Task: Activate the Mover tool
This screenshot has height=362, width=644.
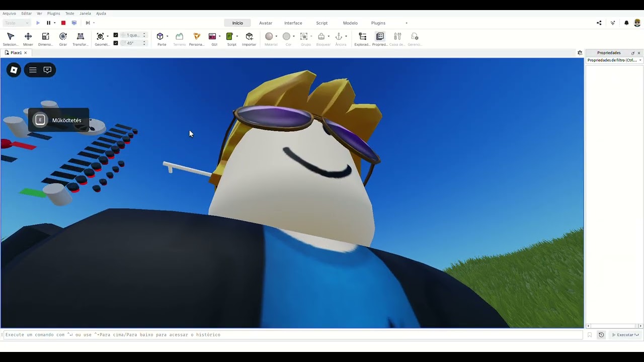Action: [x=28, y=39]
